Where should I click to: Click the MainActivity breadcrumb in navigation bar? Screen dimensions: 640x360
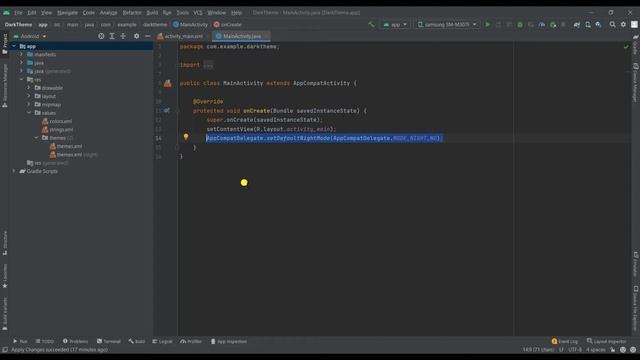190,24
